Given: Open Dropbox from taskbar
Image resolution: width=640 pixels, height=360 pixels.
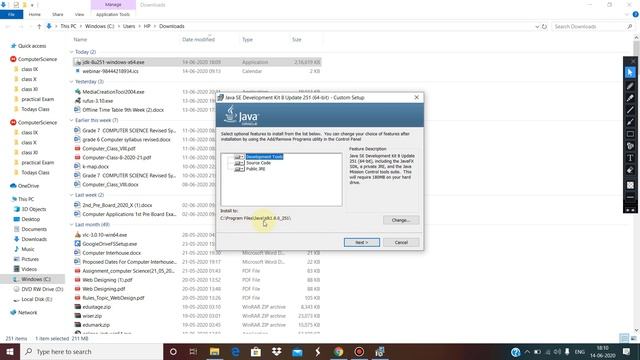Looking at the screenshot, I should pyautogui.click(x=277, y=351).
